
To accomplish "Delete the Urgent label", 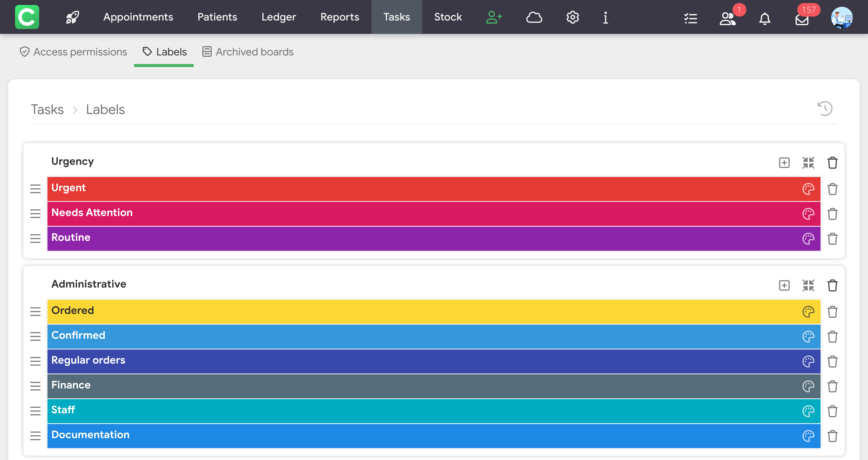I will click(832, 189).
